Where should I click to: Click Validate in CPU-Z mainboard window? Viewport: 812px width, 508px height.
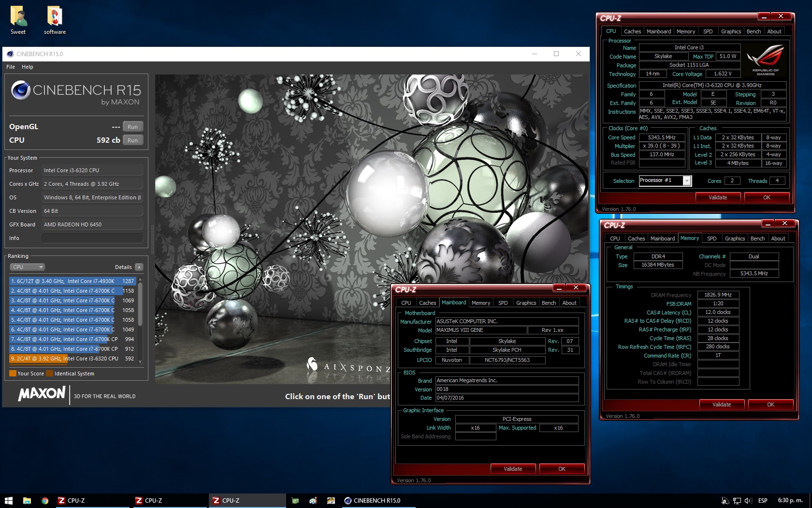pyautogui.click(x=513, y=469)
